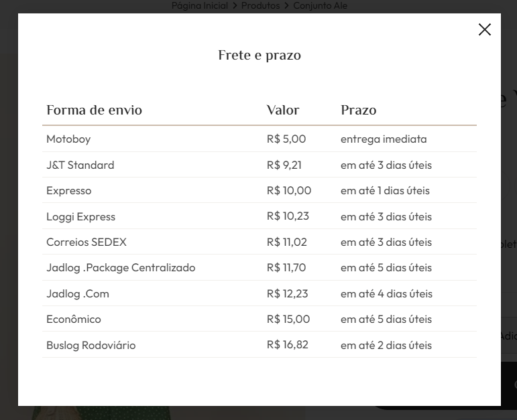517x420 pixels.
Task: Select Buslog Rodoviário shipping
Action: pyautogui.click(x=259, y=345)
